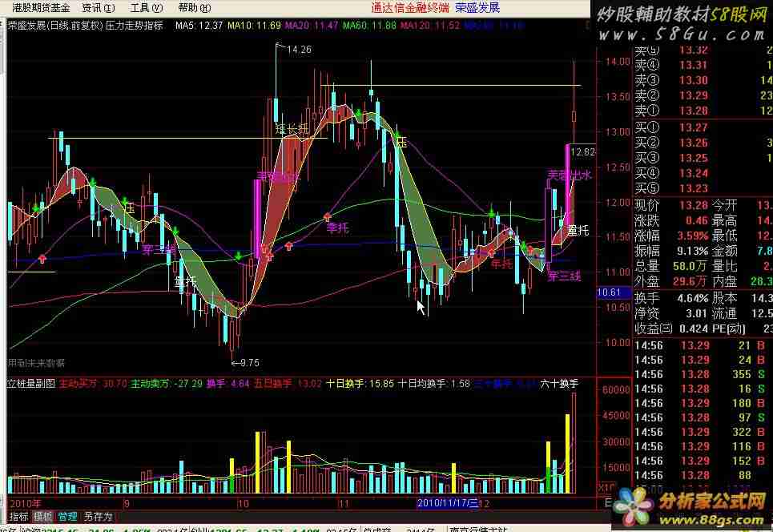Click the 买② bid row price 13.26

[694, 143]
